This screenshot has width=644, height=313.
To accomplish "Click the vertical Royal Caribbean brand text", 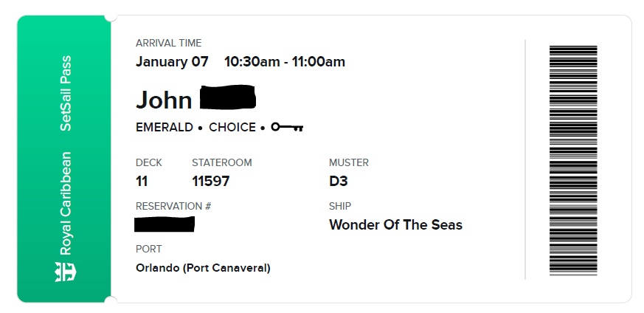I will 66,203.
